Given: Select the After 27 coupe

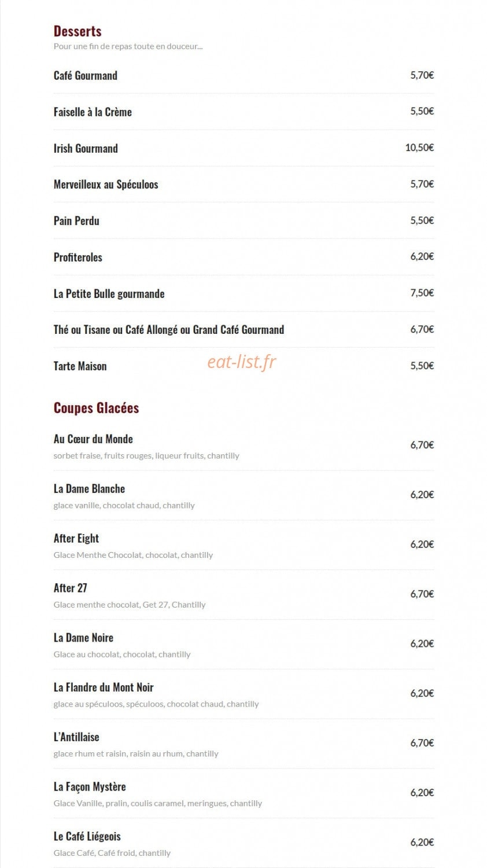Looking at the screenshot, I should pos(71,588).
